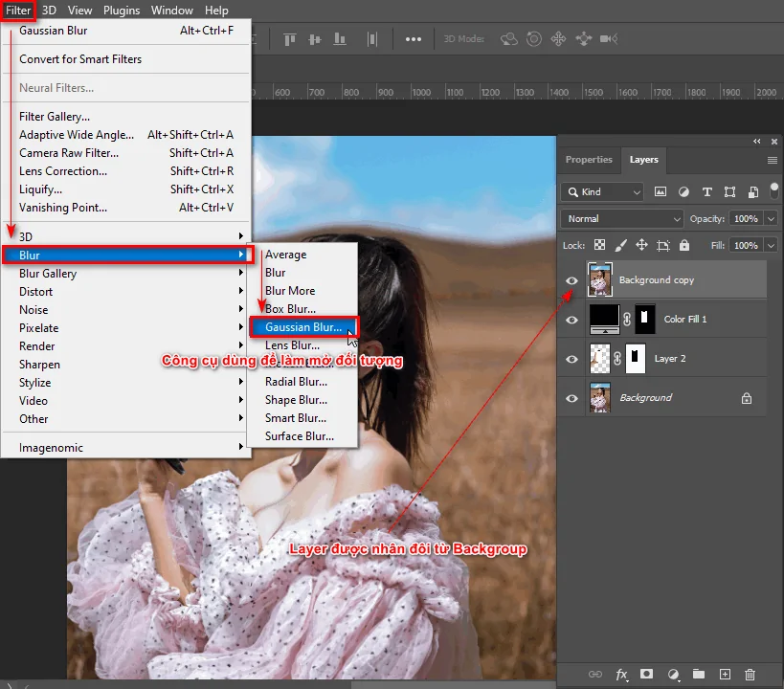Hide the Background copy layer
The image size is (784, 689).
571,280
